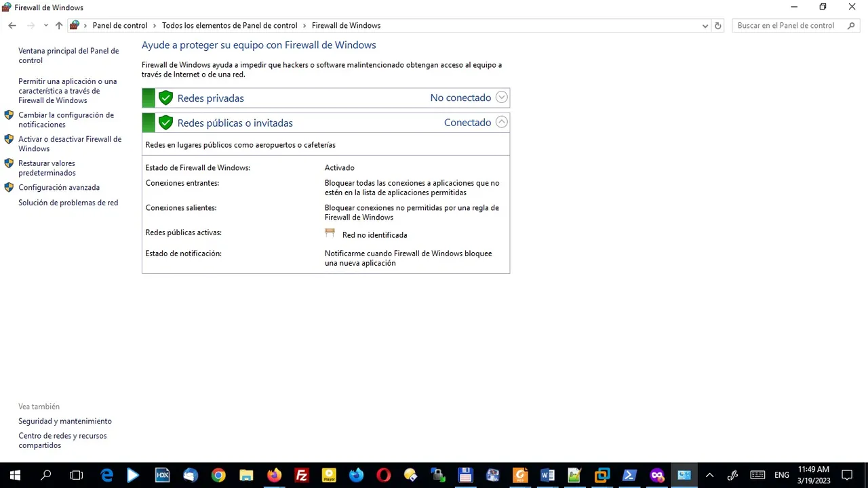Click 'Conectado' status text
This screenshot has height=488, width=868.
(467, 123)
